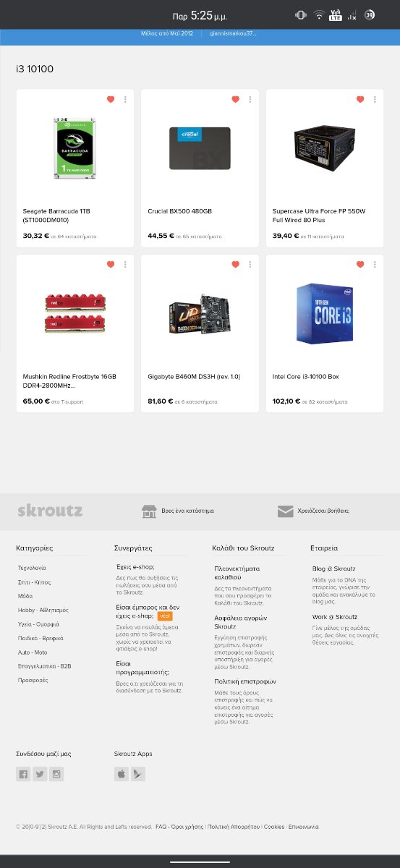
Task: Open three-dot menu on Supercase Ultra Force card
Action: (375, 99)
